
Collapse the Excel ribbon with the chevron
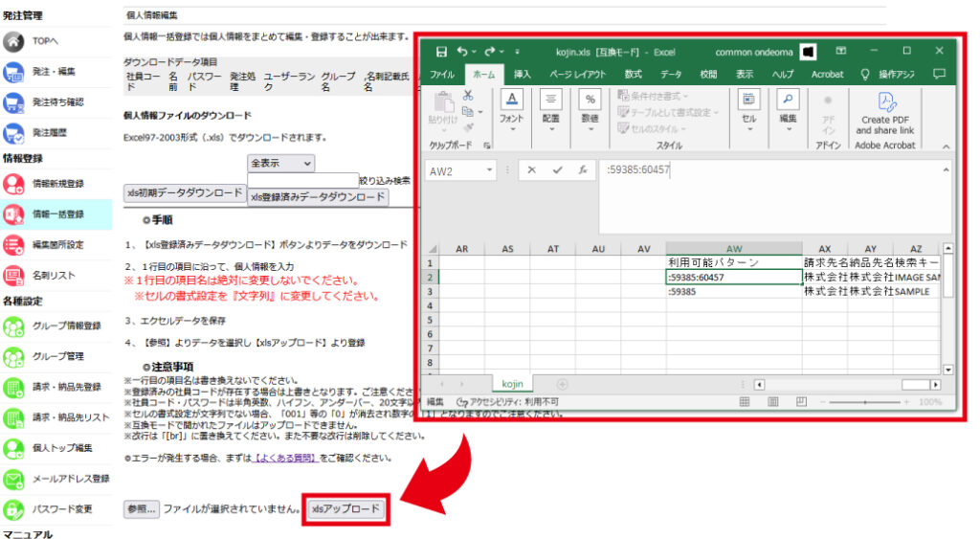tap(946, 146)
